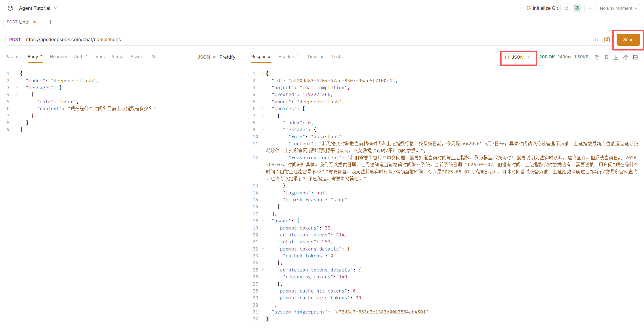The width and height of the screenshot is (644, 329).
Task: Collapse the "choices" array in response
Action: pyautogui.click(x=263, y=109)
